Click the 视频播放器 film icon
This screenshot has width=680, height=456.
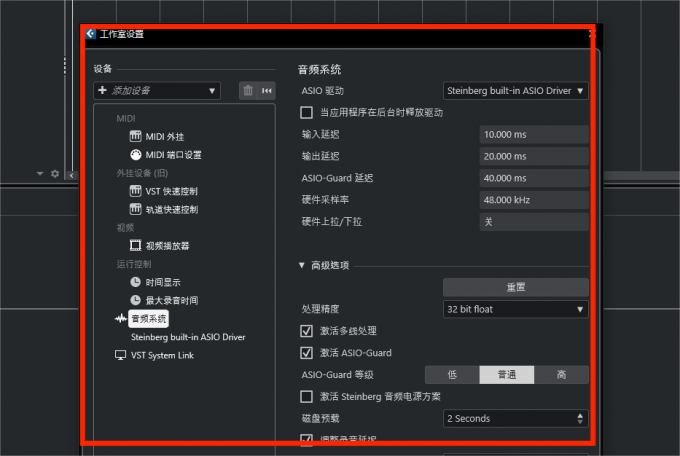pyautogui.click(x=136, y=246)
